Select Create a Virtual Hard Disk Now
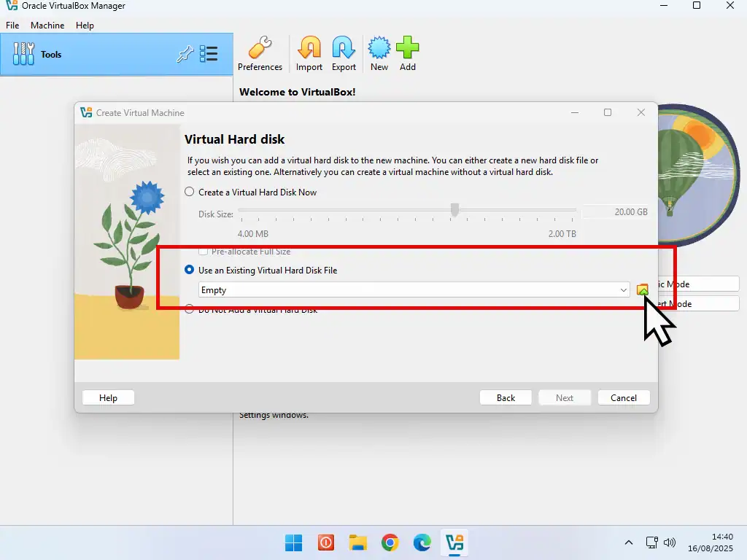Viewport: 747px width, 560px height. pos(190,192)
